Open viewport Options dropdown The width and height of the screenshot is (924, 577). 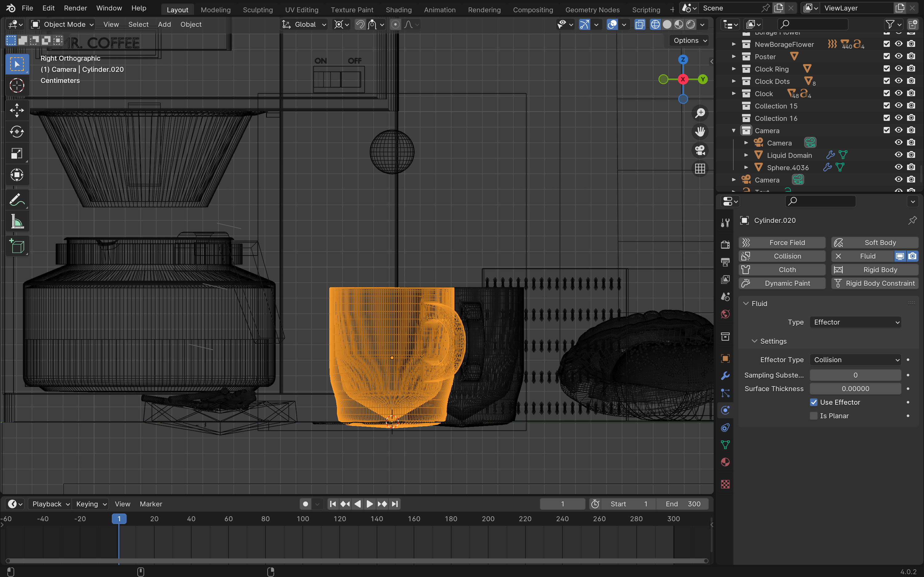coord(690,40)
